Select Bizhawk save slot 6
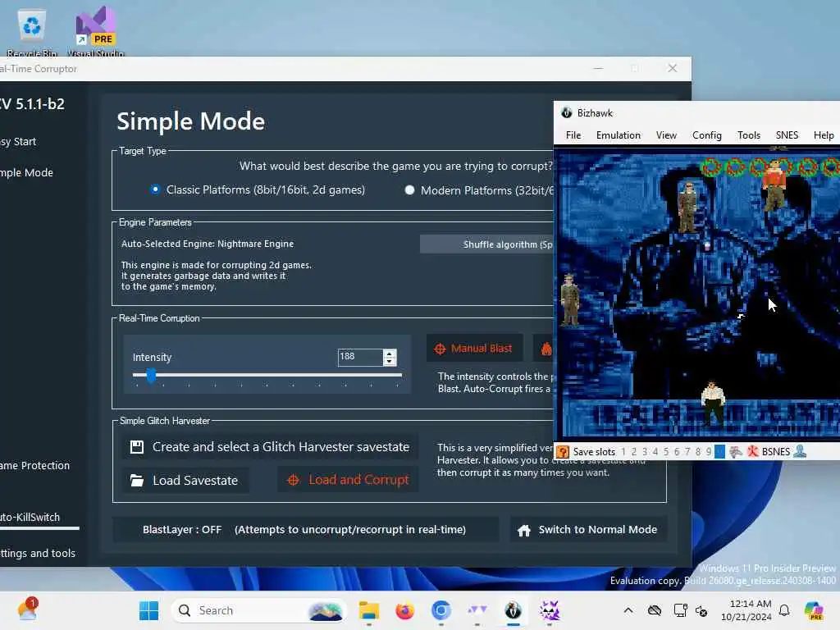 coord(677,452)
